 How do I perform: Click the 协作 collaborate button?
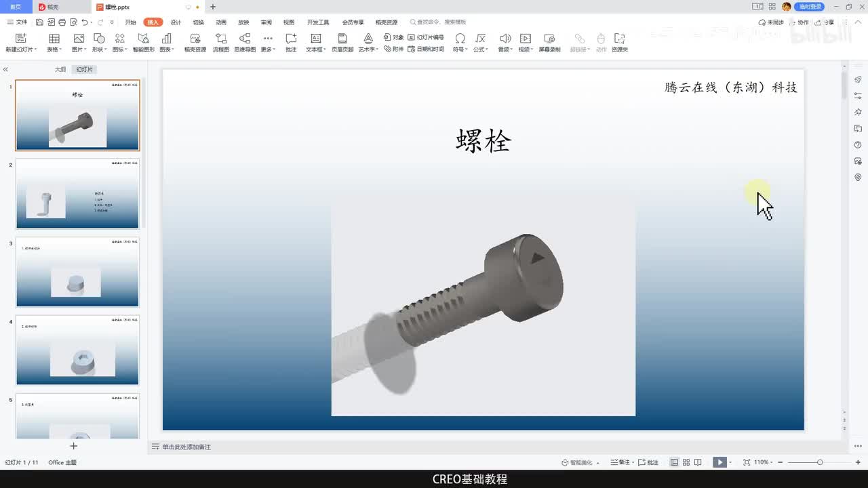tap(800, 22)
